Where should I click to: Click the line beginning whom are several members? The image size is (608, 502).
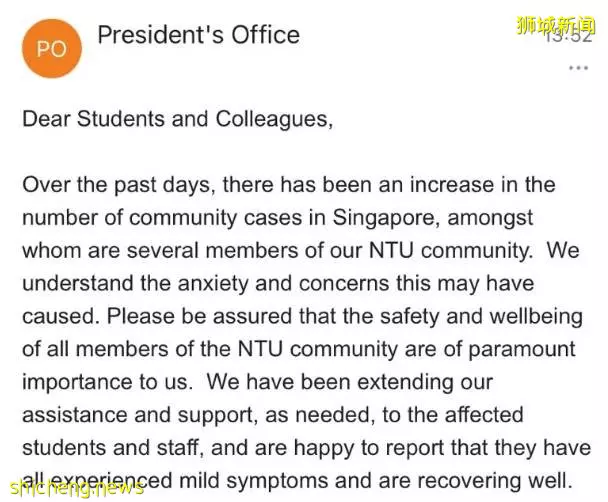click(301, 250)
